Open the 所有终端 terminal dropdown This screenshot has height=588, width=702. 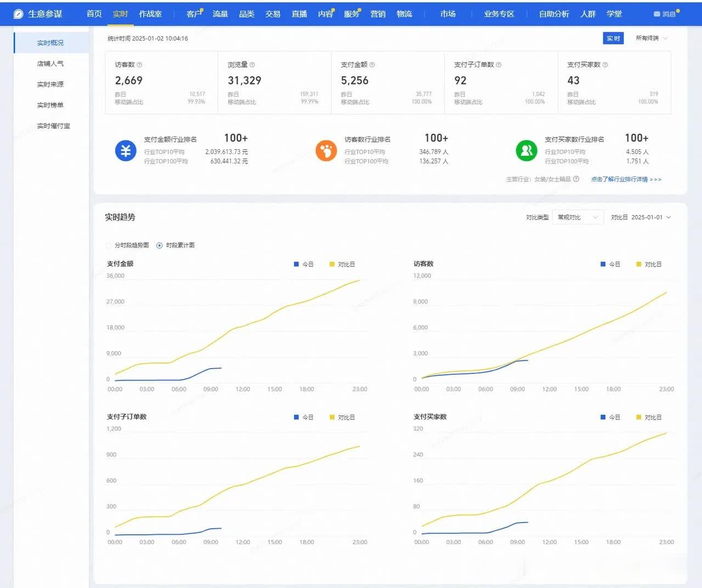652,38
